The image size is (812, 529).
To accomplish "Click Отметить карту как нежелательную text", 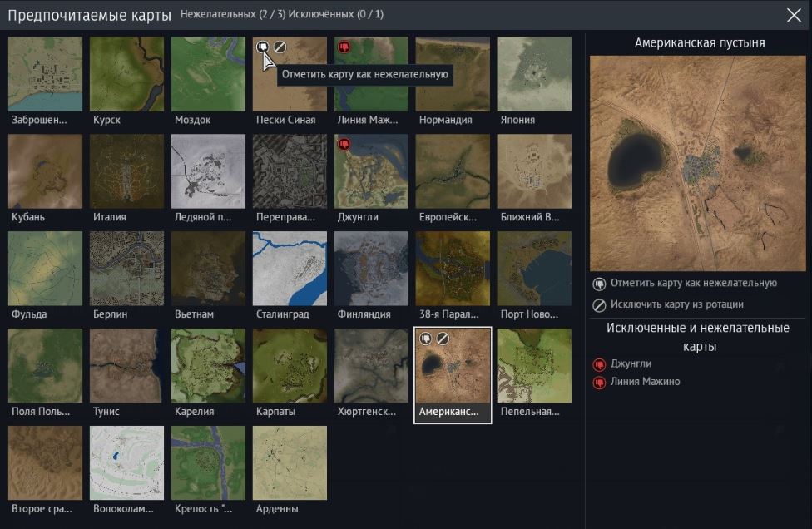I will 693,284.
